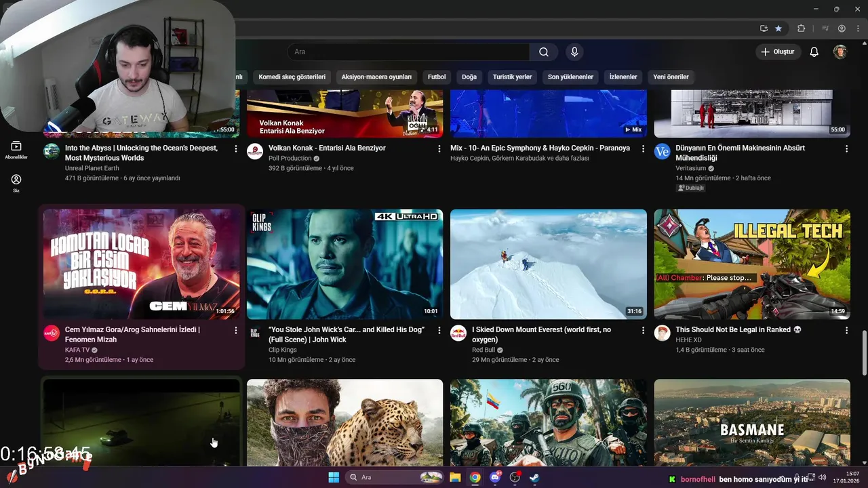Open options for Veritasium video
Viewport: 868px width, 488px height.
(846, 148)
